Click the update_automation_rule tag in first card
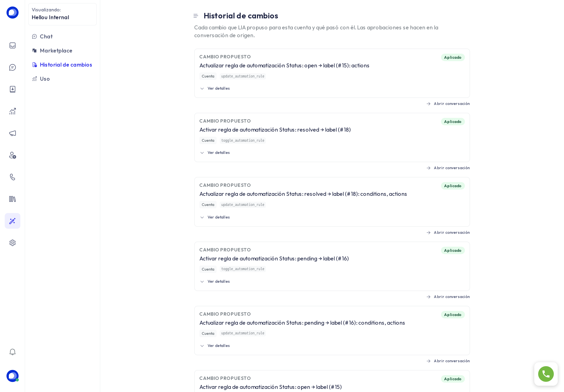The height and width of the screenshot is (392, 564). coord(243,76)
